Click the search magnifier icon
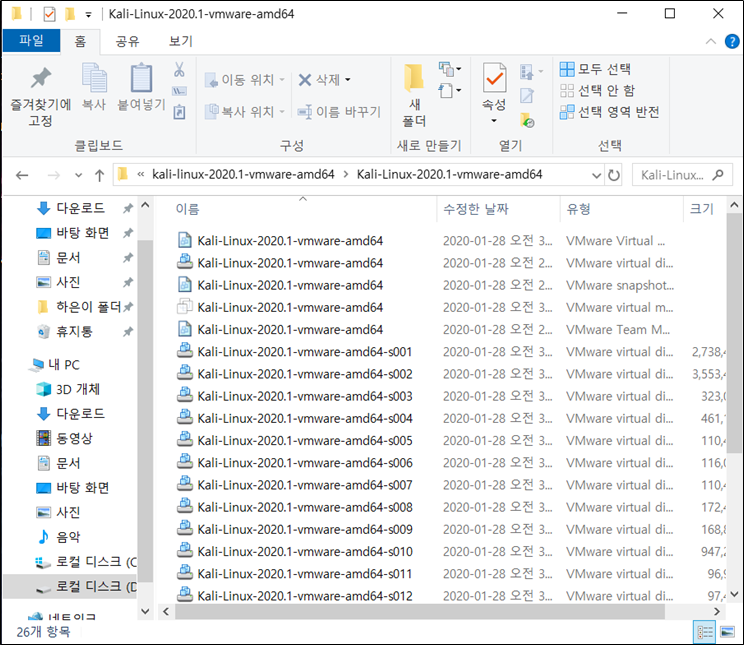 pos(717,175)
